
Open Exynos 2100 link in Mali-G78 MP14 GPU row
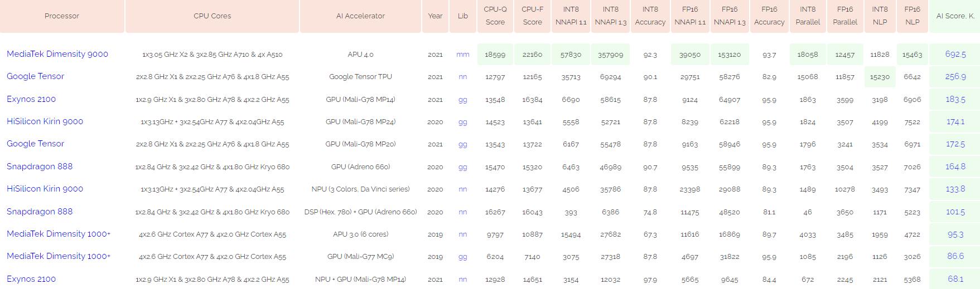(x=31, y=99)
